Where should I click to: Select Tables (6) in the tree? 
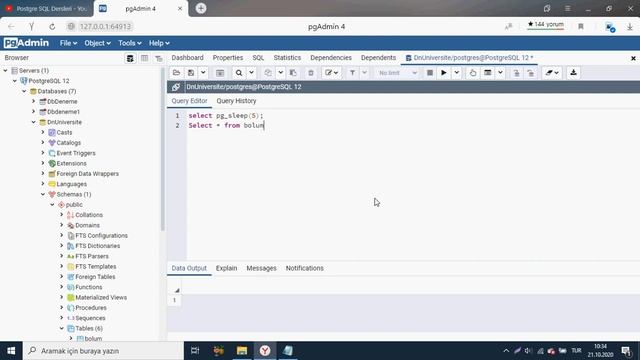(89, 328)
